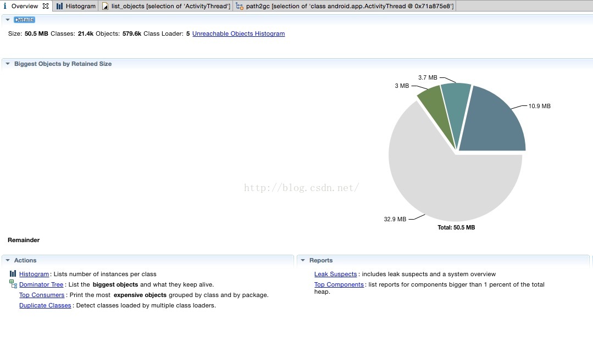Screen dimensions: 593x364
Task: Click the Biggest Objects by Retained Size title
Action: point(63,64)
